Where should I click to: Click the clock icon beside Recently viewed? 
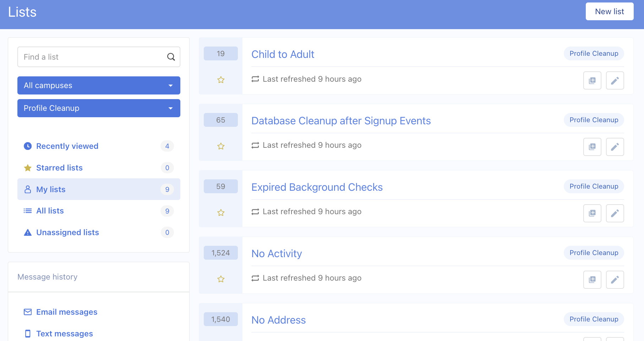tap(28, 146)
